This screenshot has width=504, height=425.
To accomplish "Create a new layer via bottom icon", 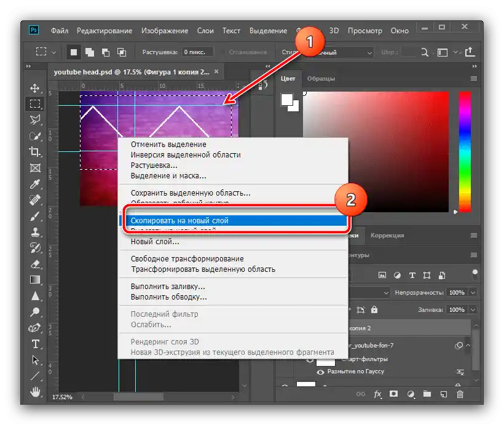I will (444, 394).
